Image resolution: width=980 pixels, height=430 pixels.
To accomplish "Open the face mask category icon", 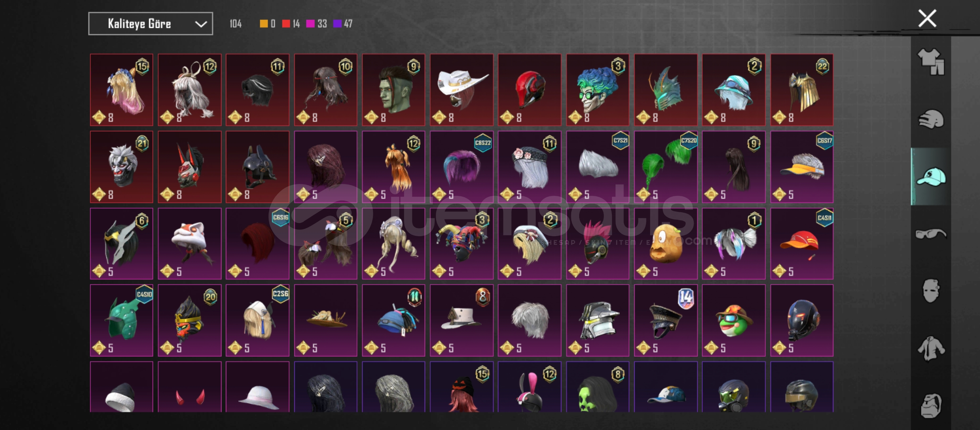I will 931,290.
